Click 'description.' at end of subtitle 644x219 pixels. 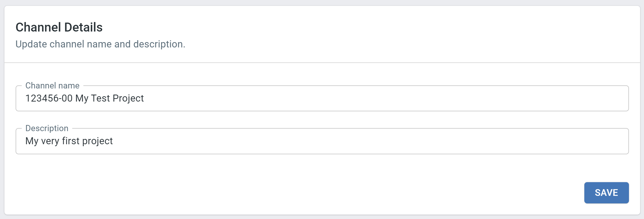click(x=159, y=44)
